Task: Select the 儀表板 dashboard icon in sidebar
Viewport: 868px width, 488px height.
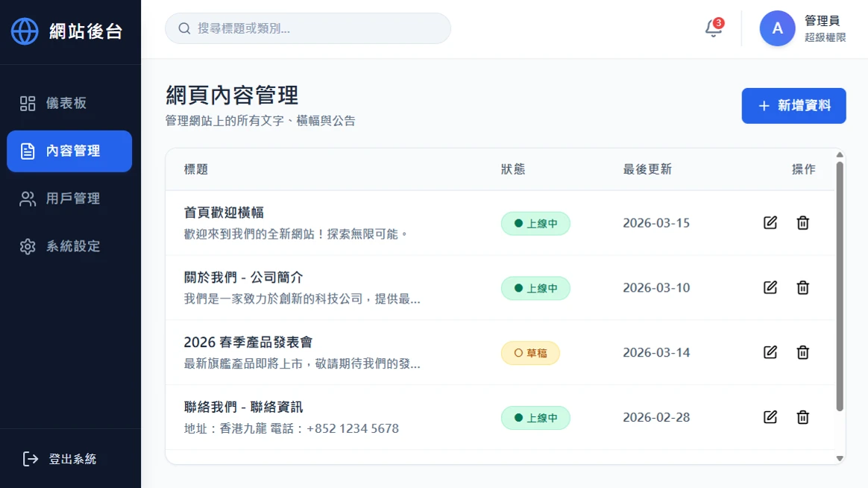Action: [x=28, y=103]
